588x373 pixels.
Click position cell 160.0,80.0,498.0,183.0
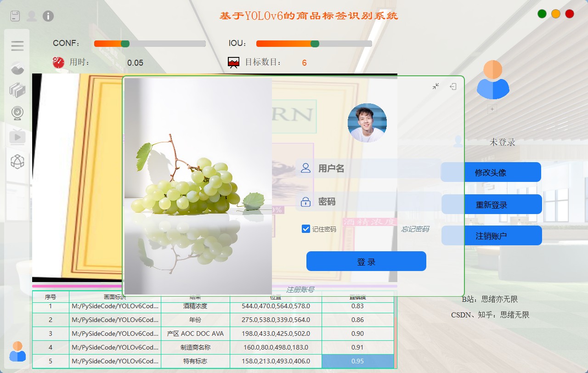click(276, 347)
